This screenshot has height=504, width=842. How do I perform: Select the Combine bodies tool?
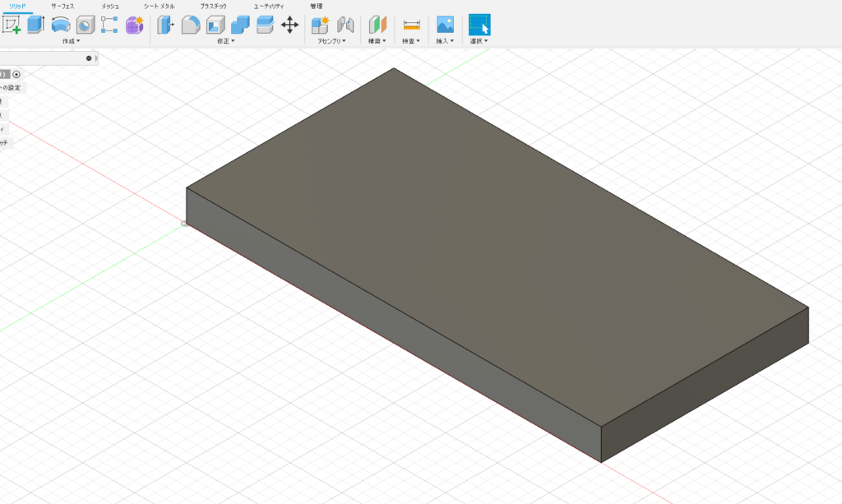coord(240,25)
